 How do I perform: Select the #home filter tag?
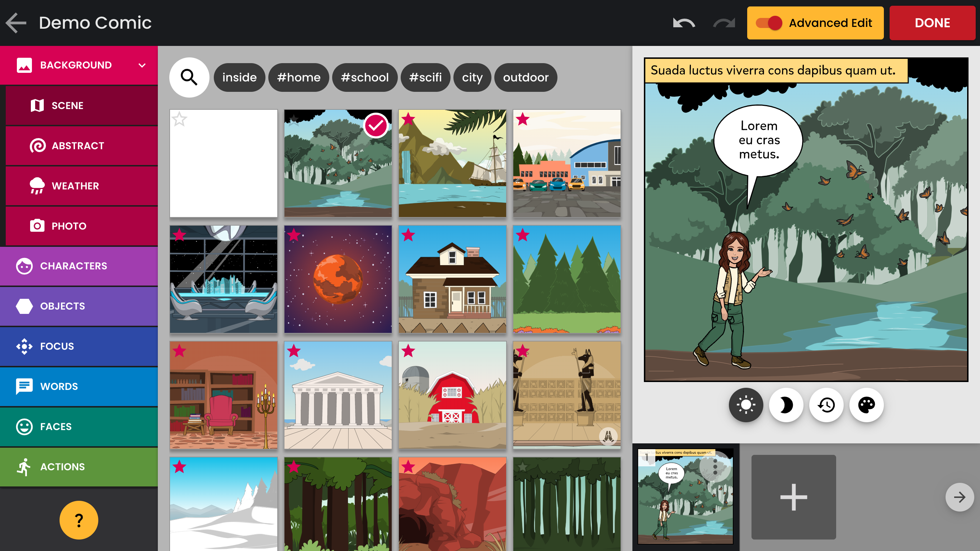click(298, 77)
